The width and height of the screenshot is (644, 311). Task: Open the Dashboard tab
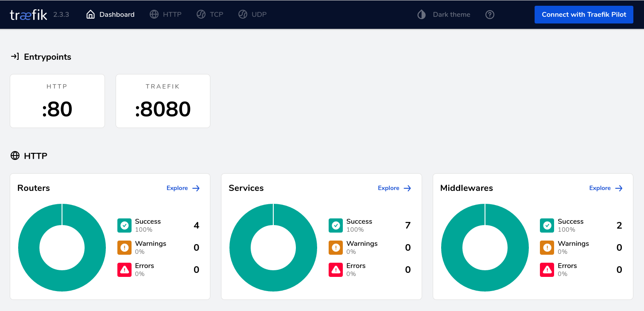(110, 14)
